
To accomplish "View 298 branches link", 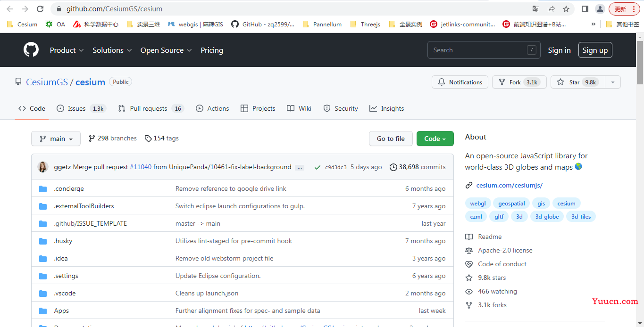I will click(113, 138).
